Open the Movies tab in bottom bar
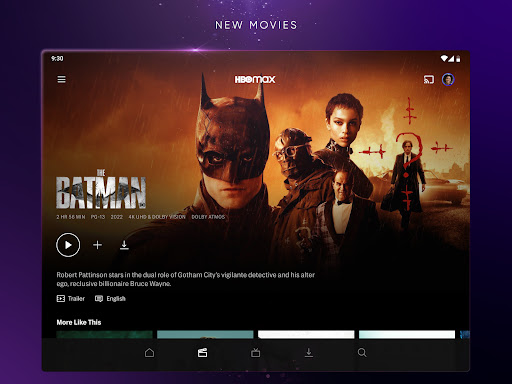 tap(202, 353)
